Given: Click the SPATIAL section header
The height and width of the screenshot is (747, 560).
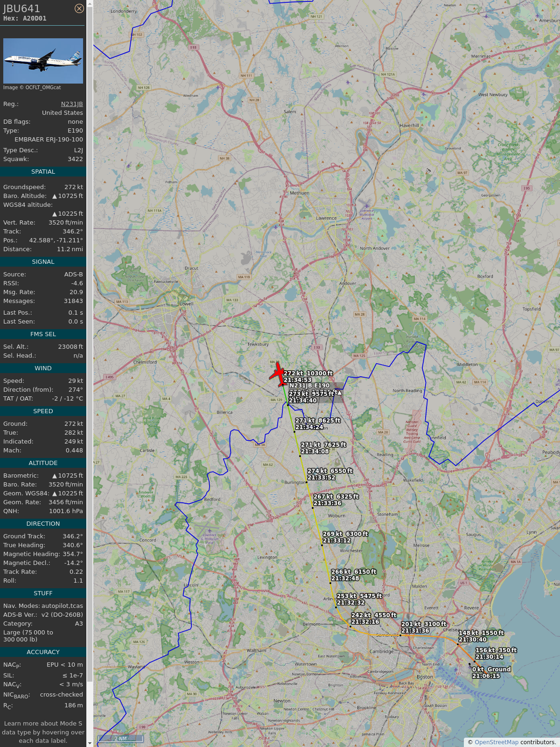Looking at the screenshot, I should pyautogui.click(x=43, y=172).
